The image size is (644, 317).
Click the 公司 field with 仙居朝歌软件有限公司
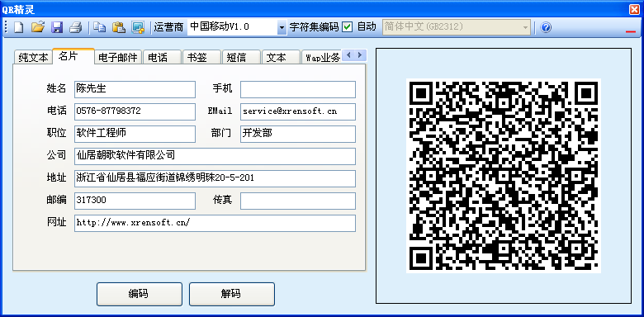pyautogui.click(x=215, y=156)
